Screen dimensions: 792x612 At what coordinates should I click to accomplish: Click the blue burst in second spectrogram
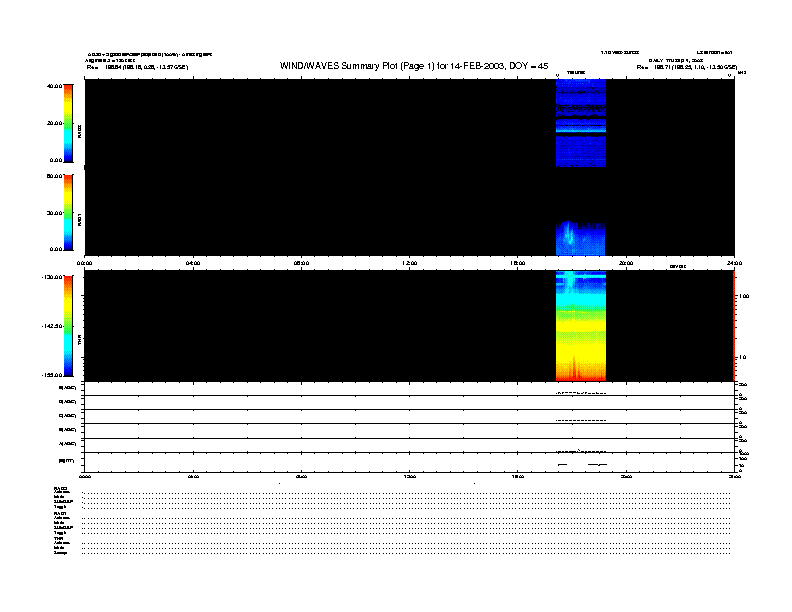(x=580, y=238)
